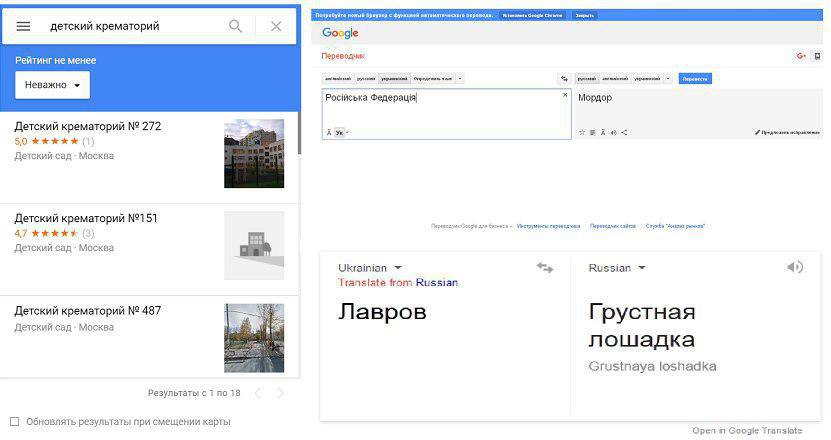Image resolution: width=831 pixels, height=440 pixels.
Task: Click the select-all icon under Мордор
Action: pyautogui.click(x=593, y=133)
